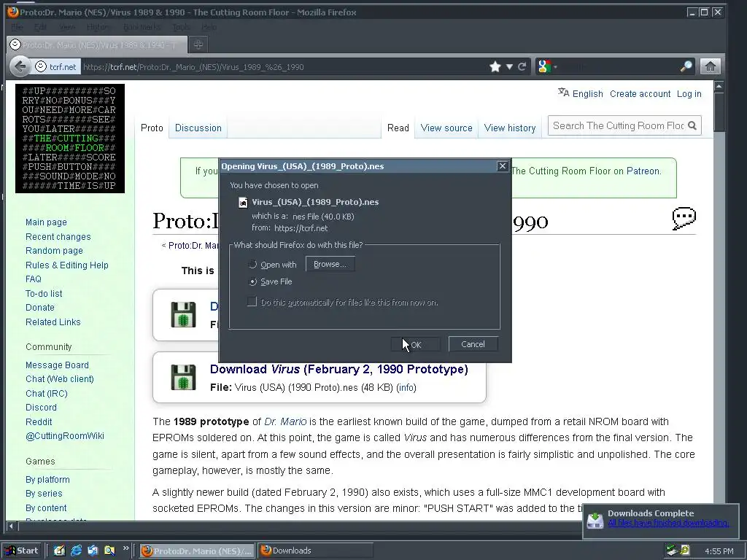Screen dimensions: 747x560
Task: Click the Browse... button in dialog
Action: [x=330, y=264]
